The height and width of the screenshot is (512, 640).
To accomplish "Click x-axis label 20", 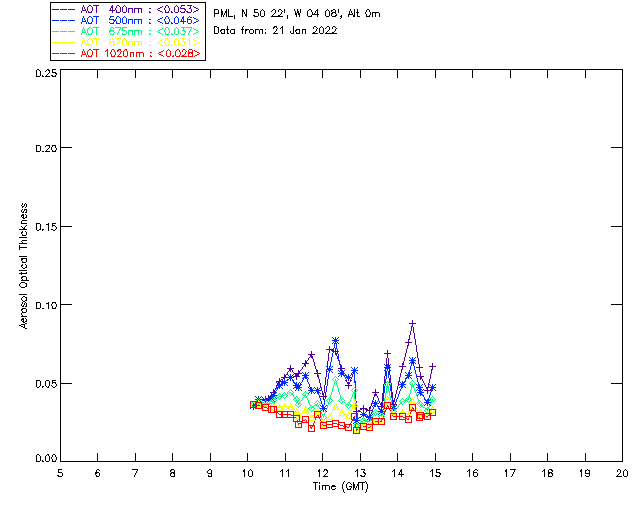I will click(x=622, y=473).
